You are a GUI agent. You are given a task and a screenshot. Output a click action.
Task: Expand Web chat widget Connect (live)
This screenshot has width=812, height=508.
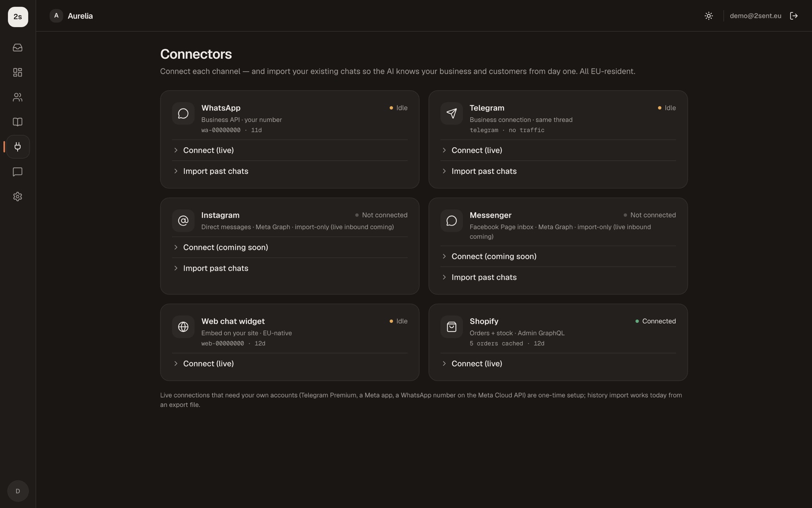tap(290, 364)
